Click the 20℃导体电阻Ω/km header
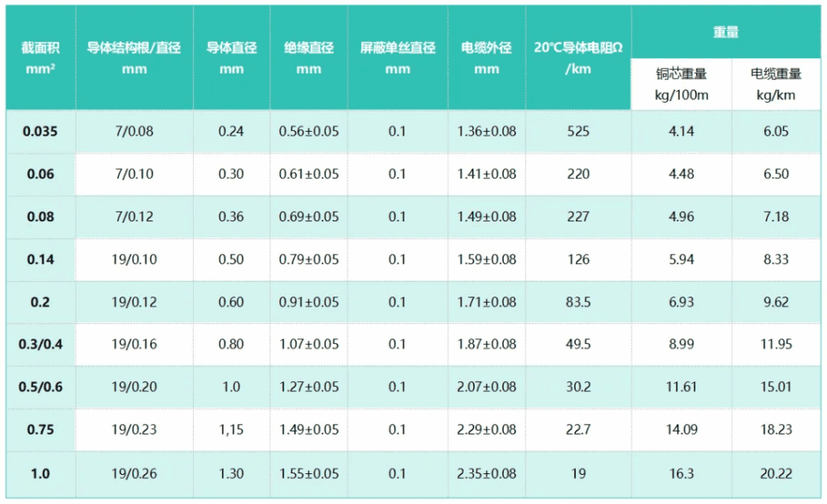Image resolution: width=827 pixels, height=504 pixels. click(x=578, y=58)
